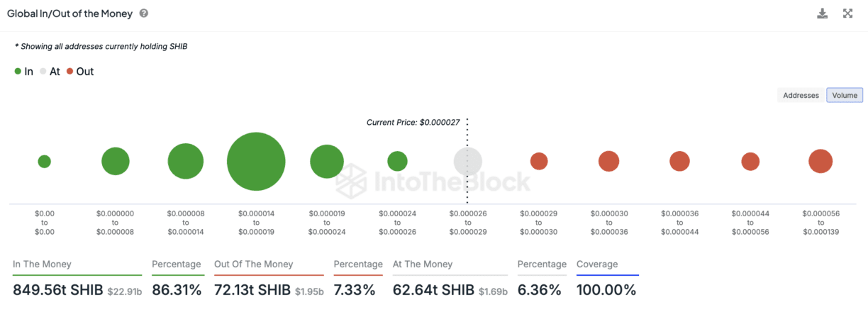The width and height of the screenshot is (868, 312).
Task: Select the Volume view toggle
Action: coord(845,95)
